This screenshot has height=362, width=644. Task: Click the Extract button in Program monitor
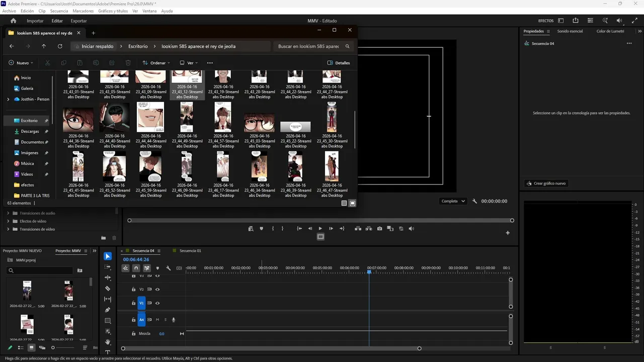[x=369, y=229]
